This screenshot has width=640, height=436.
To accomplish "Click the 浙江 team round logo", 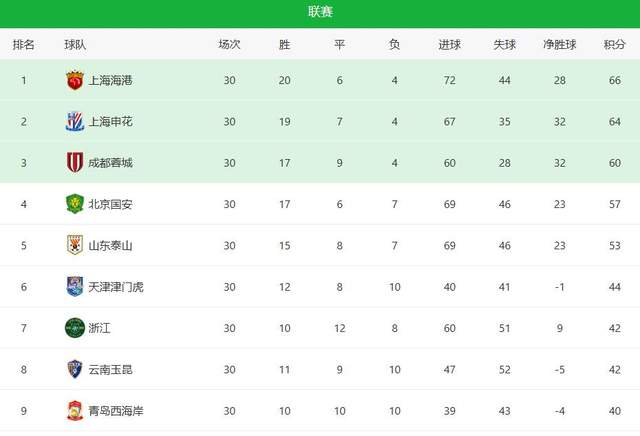I will coord(75,328).
